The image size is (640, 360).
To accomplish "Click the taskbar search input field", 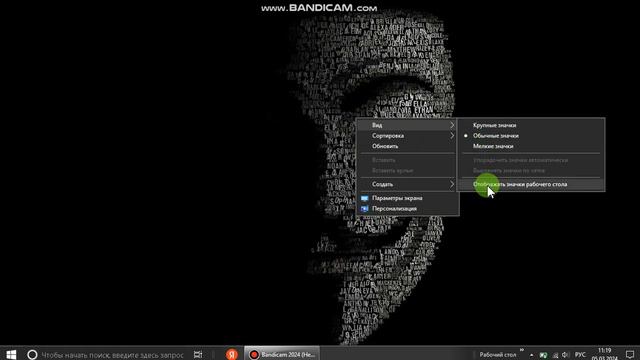I will (x=113, y=355).
